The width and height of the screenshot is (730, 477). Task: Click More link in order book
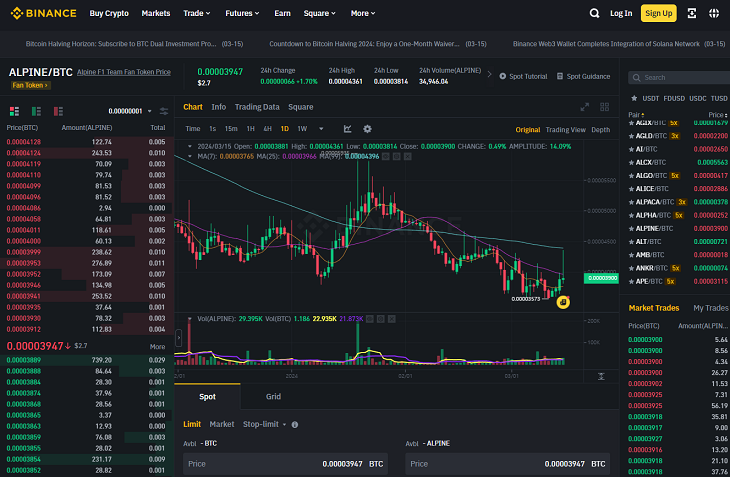point(157,346)
